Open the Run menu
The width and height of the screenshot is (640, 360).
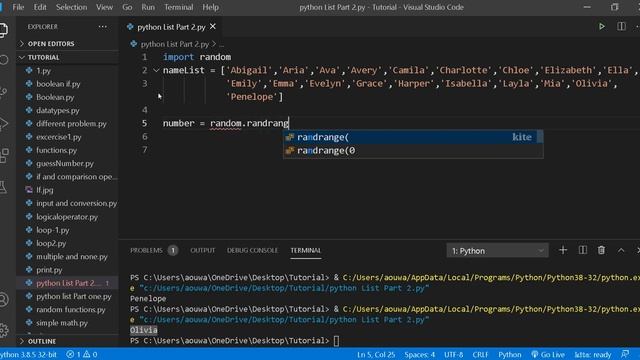tap(148, 7)
